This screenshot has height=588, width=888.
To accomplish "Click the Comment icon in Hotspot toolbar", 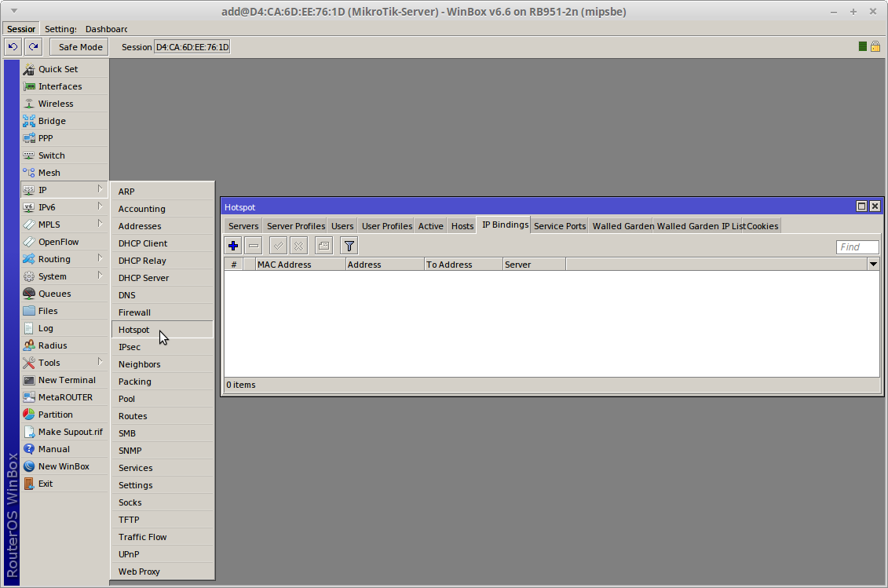I will coord(324,246).
